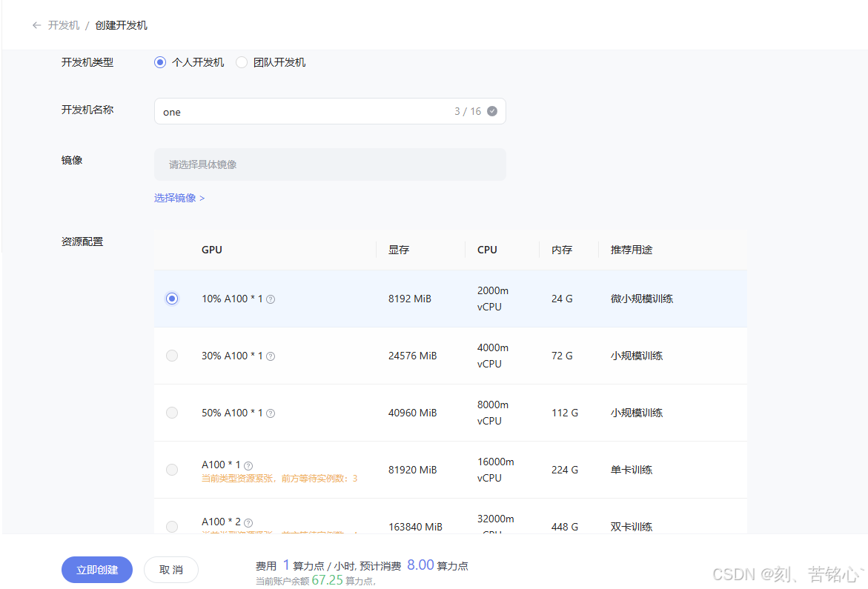Click help icon next to 10% A100 * 1

point(271,299)
